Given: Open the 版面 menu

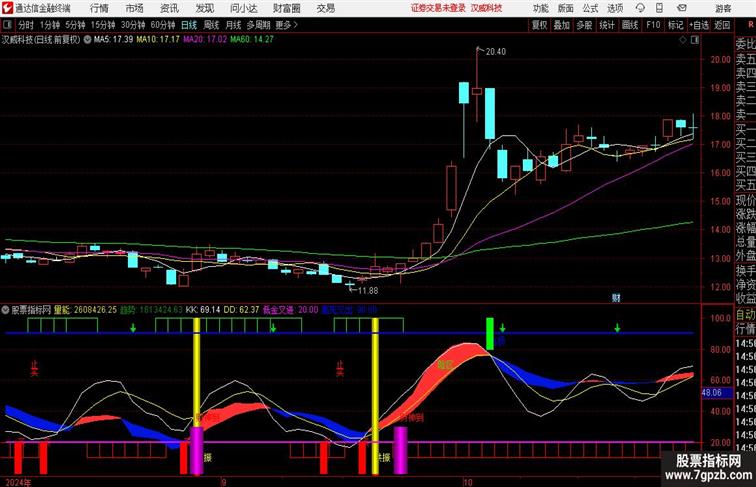Looking at the screenshot, I should pyautogui.click(x=566, y=9).
